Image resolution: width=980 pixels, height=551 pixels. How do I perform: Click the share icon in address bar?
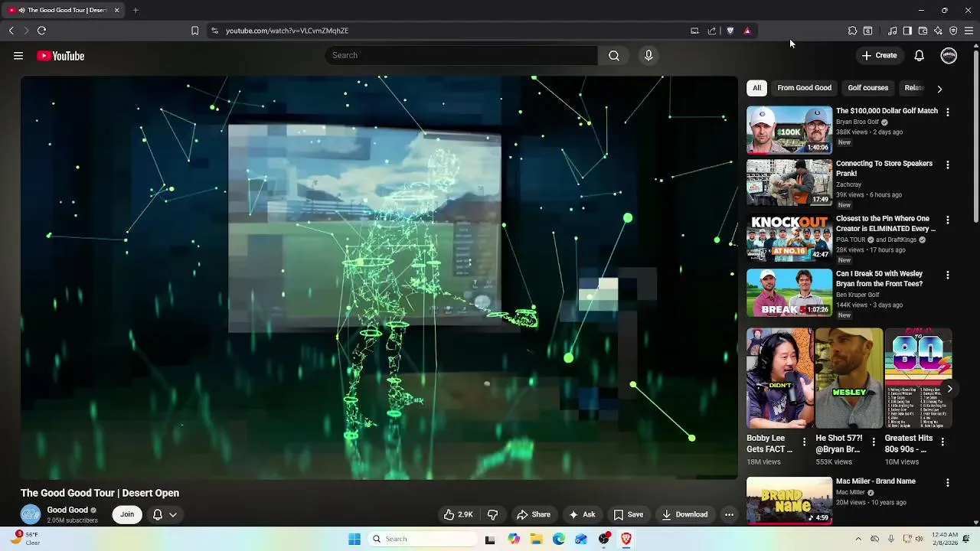712,31
